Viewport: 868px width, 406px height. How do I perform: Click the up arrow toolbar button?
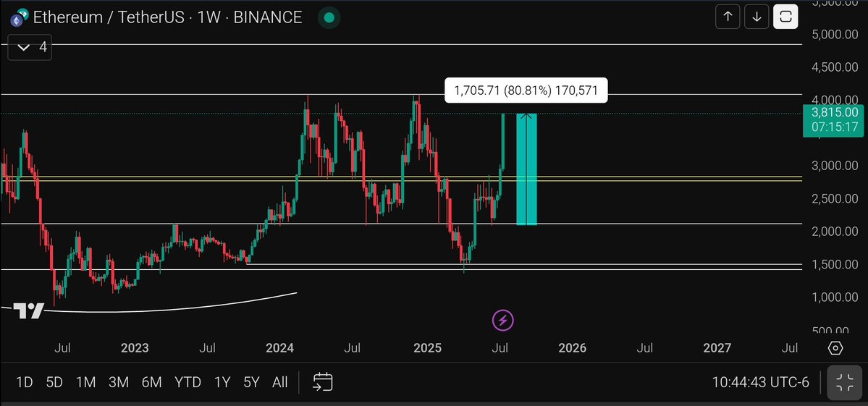(x=728, y=17)
